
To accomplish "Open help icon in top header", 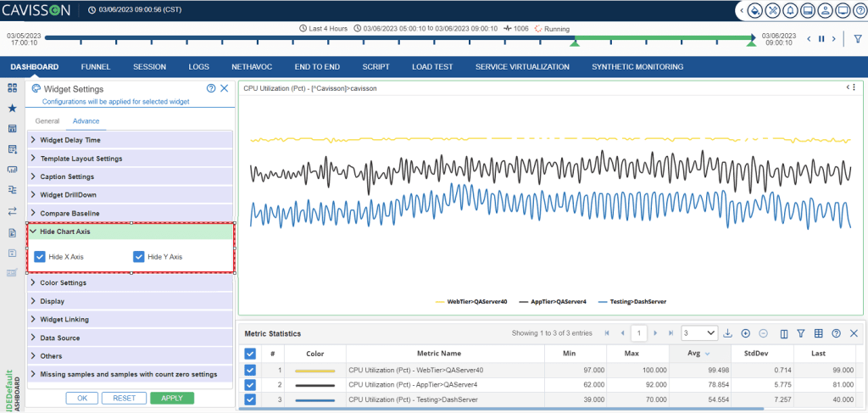I will click(860, 10).
